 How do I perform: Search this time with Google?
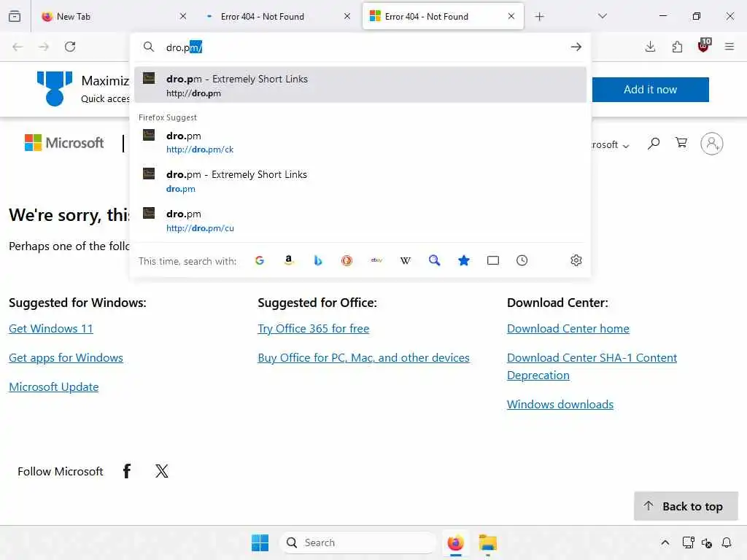pos(260,260)
